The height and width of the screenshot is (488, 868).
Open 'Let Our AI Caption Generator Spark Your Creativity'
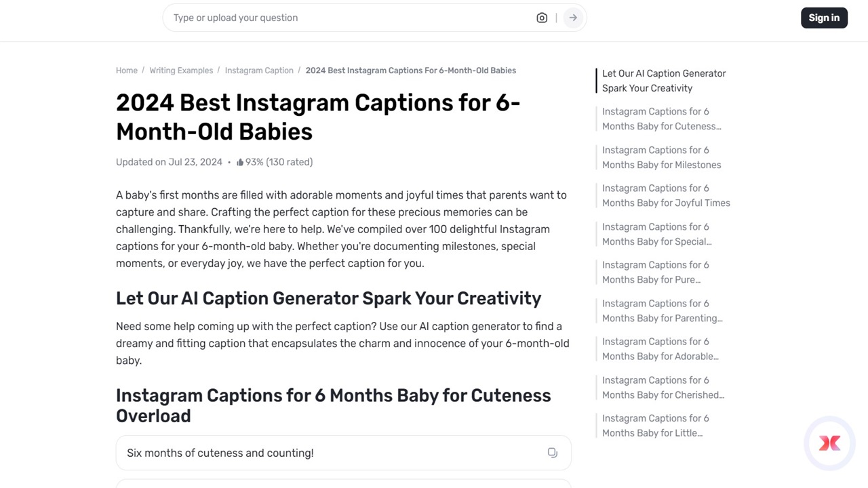click(663, 81)
